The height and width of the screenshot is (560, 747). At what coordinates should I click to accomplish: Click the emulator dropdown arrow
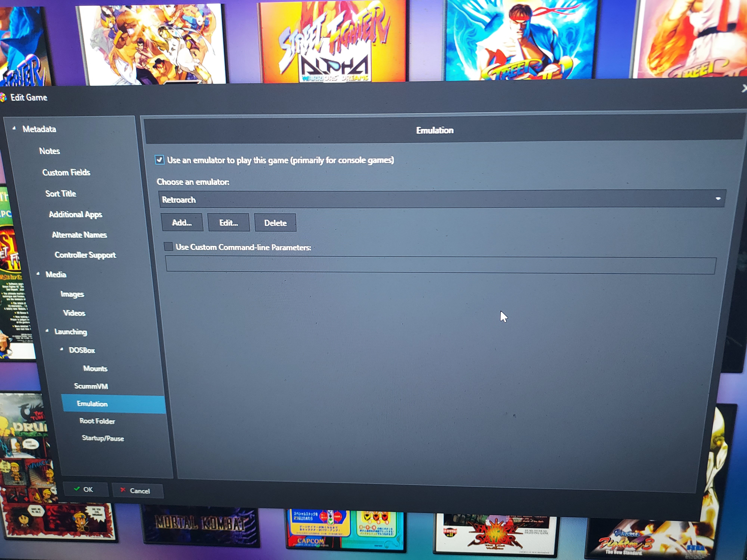click(718, 199)
